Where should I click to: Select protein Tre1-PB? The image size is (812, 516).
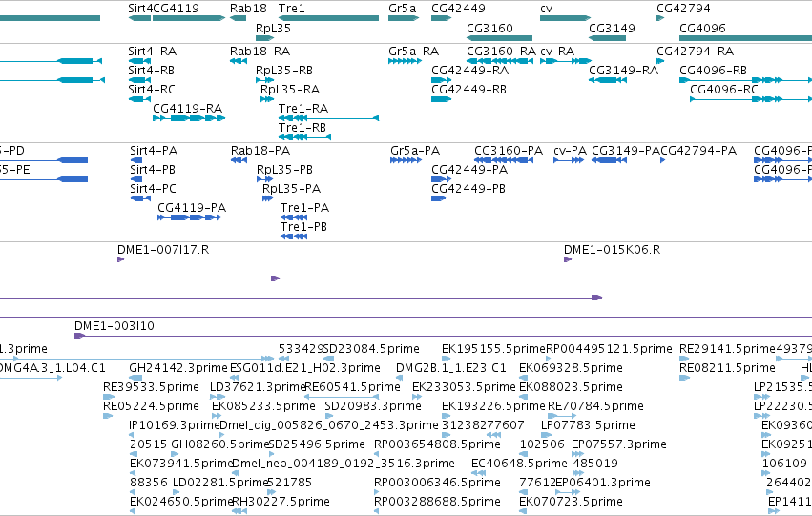294,237
